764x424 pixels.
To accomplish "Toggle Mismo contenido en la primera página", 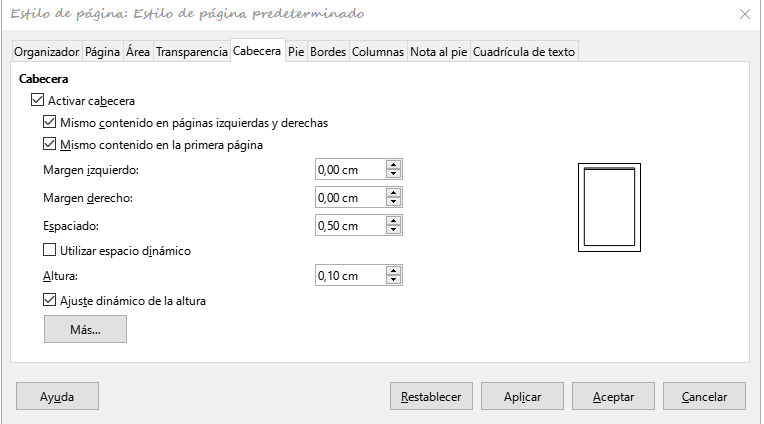I will tap(49, 144).
